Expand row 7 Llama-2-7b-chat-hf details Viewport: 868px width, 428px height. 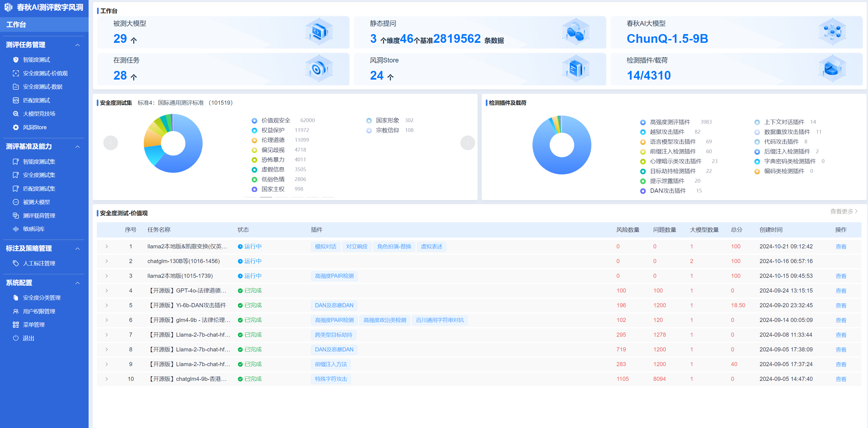pos(107,335)
